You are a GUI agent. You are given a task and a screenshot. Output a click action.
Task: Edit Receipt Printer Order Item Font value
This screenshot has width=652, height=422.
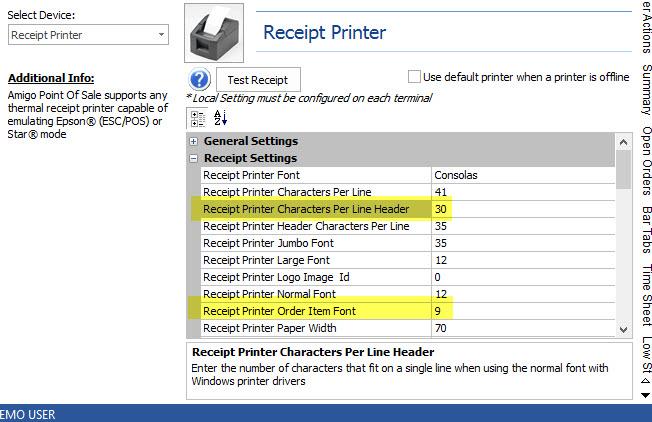[x=520, y=310]
